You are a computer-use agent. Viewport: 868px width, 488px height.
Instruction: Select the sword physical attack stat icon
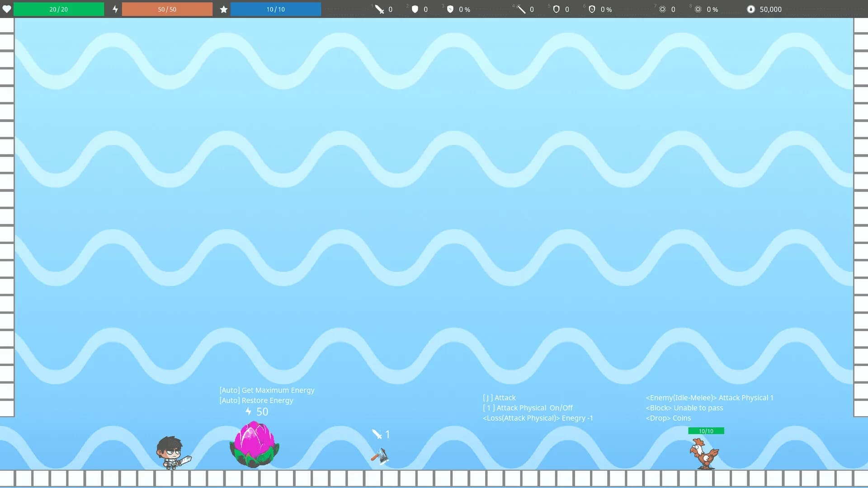(x=379, y=9)
